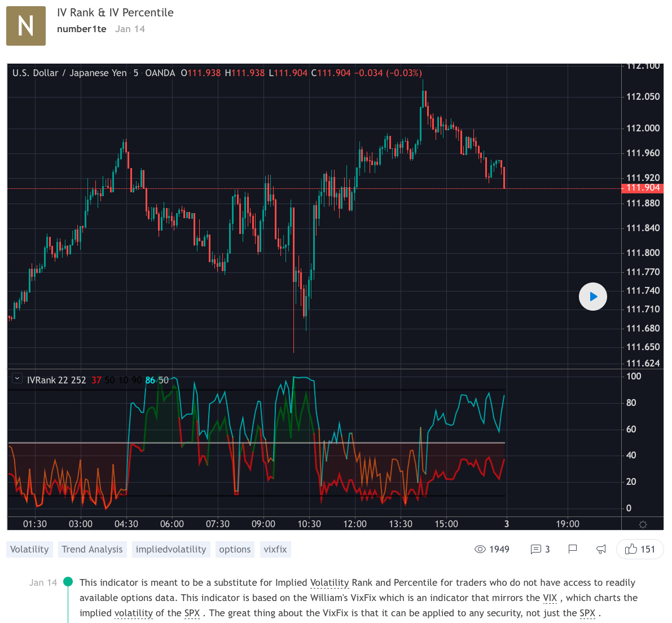Viewport: 672px width, 623px height.
Task: Click the vixfix tag
Action: (275, 549)
